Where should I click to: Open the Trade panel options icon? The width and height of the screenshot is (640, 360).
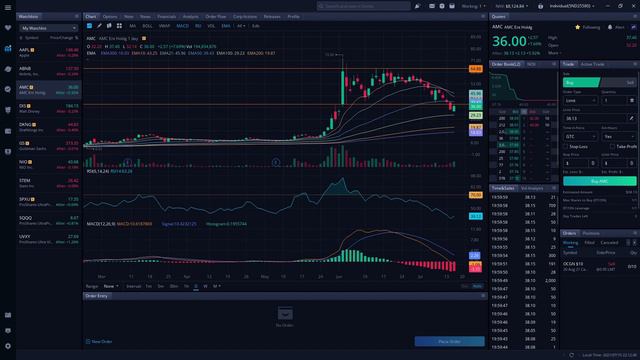(635, 64)
